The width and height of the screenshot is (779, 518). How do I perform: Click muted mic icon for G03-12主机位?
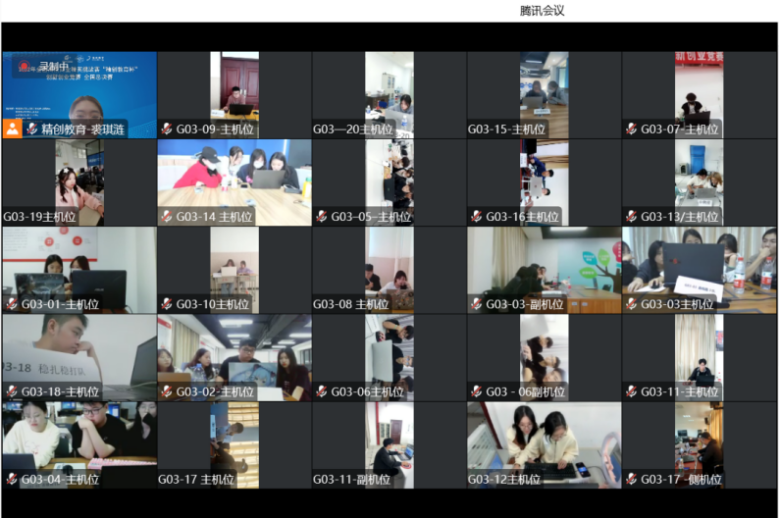tap(476, 479)
